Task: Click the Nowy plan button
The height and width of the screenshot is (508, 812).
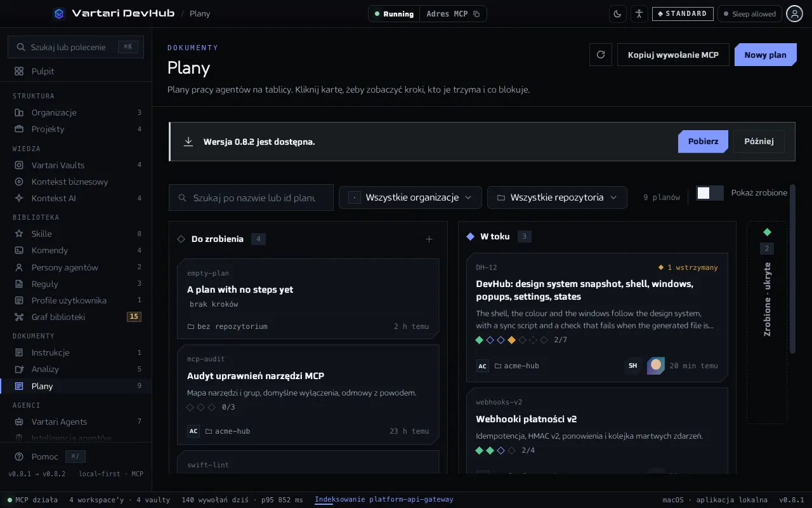Action: [x=765, y=55]
